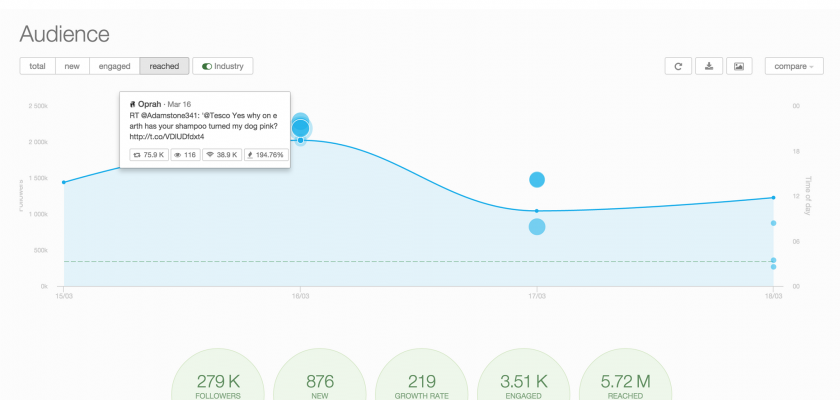
Task: Show the engaged audience tab
Action: [114, 66]
